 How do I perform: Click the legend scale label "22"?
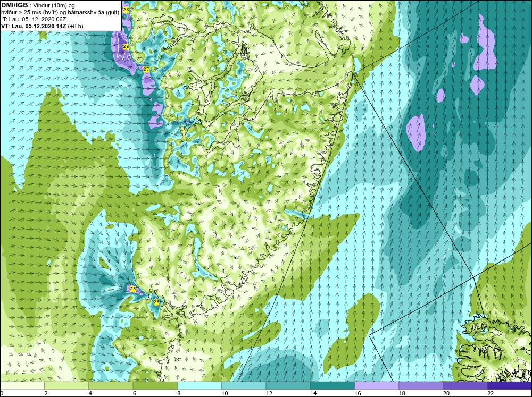(491, 393)
